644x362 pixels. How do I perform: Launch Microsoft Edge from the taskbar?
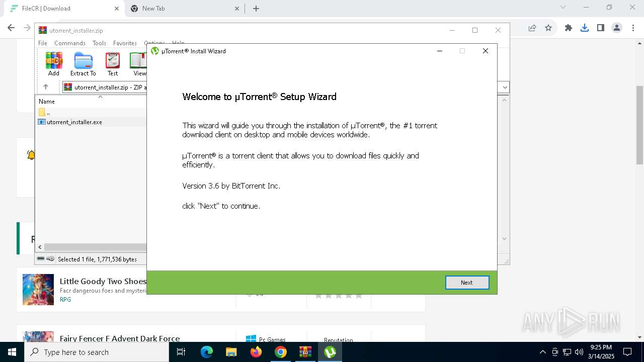coord(207,352)
